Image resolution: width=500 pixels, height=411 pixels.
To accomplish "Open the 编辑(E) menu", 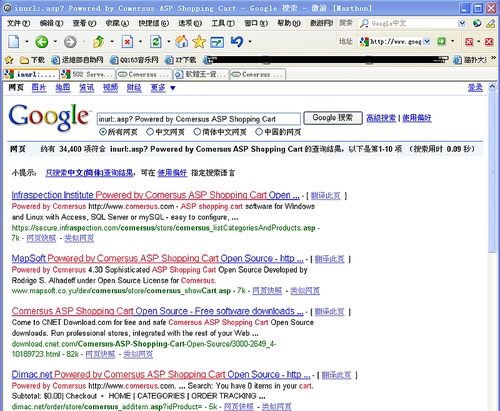I will [51, 23].
